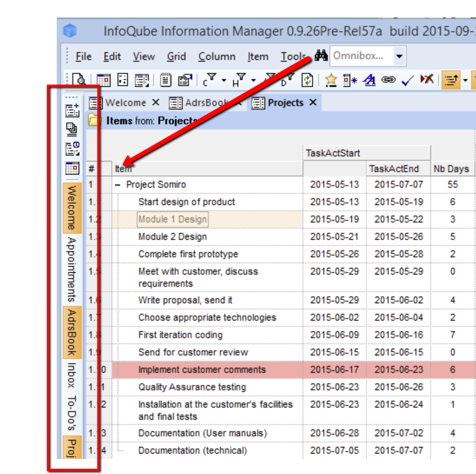This screenshot has height=474, width=476.
Task: Open the View menu
Action: pyautogui.click(x=144, y=56)
